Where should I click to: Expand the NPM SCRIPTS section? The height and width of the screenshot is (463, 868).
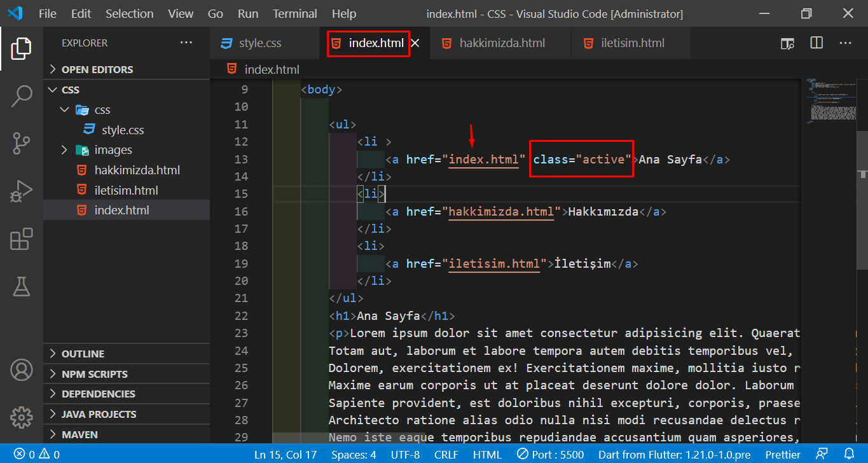coord(94,374)
